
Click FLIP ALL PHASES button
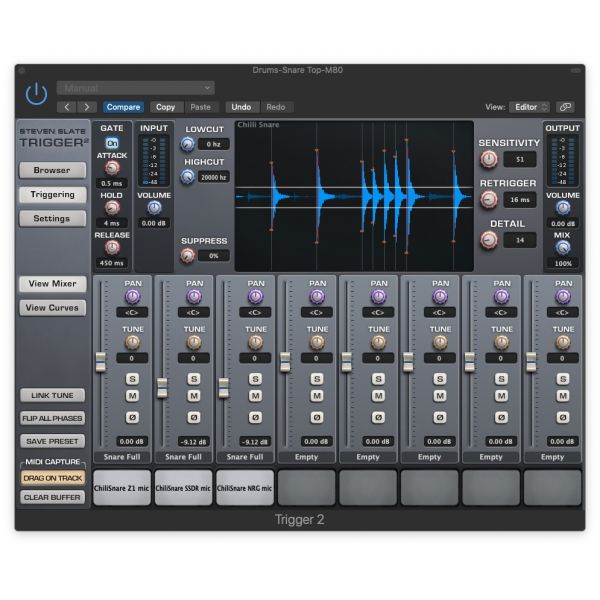pyautogui.click(x=52, y=418)
